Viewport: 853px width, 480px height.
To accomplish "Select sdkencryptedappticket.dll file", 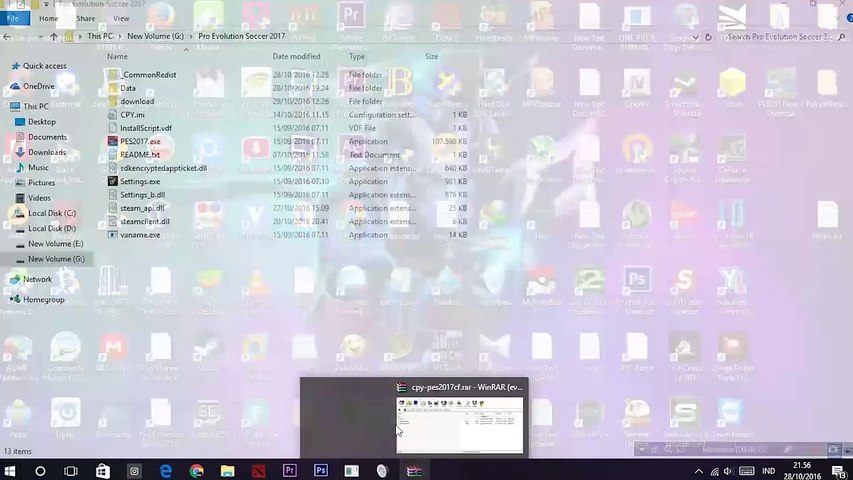I will tap(163, 168).
